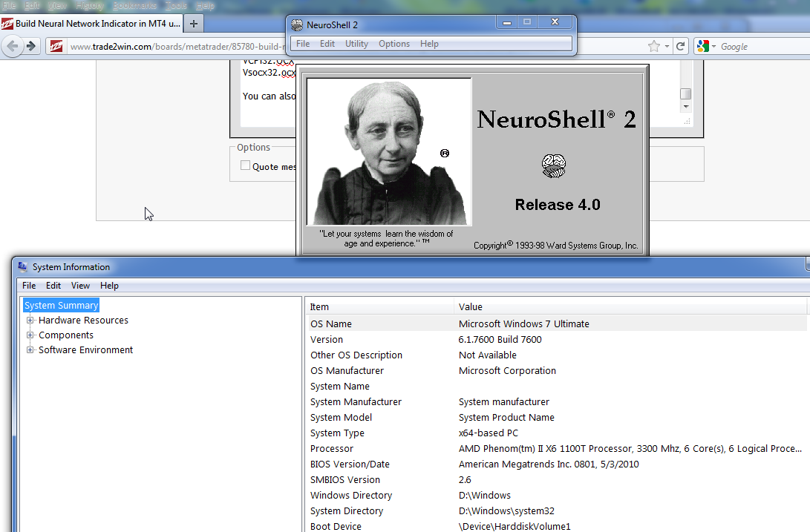Toggle the Quote message checkbox
Viewport: 810px width, 532px height.
246,165
